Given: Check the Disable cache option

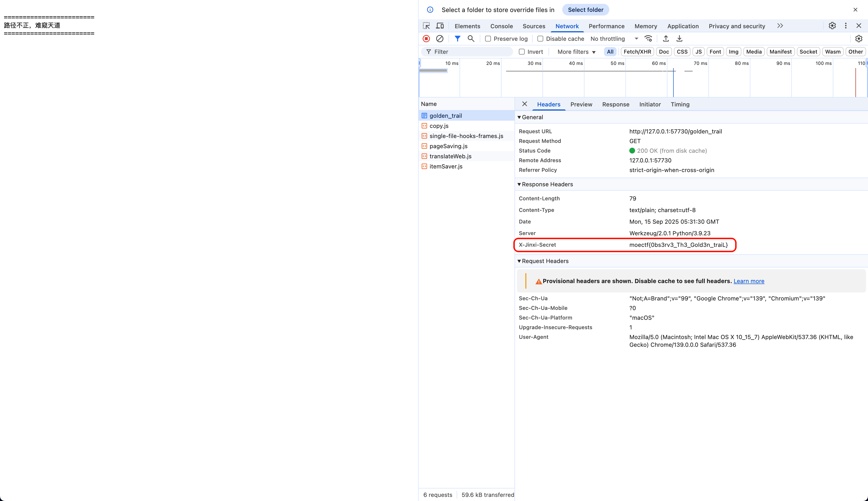Looking at the screenshot, I should tap(540, 39).
